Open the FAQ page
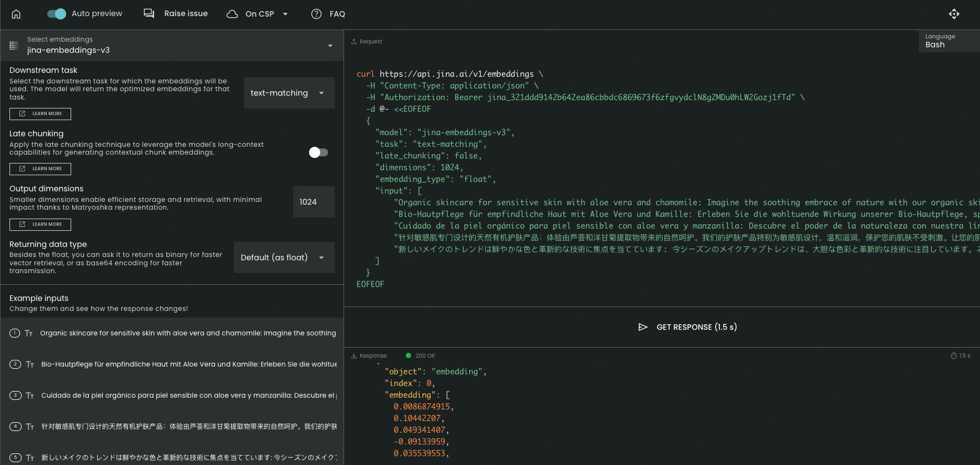 (337, 14)
